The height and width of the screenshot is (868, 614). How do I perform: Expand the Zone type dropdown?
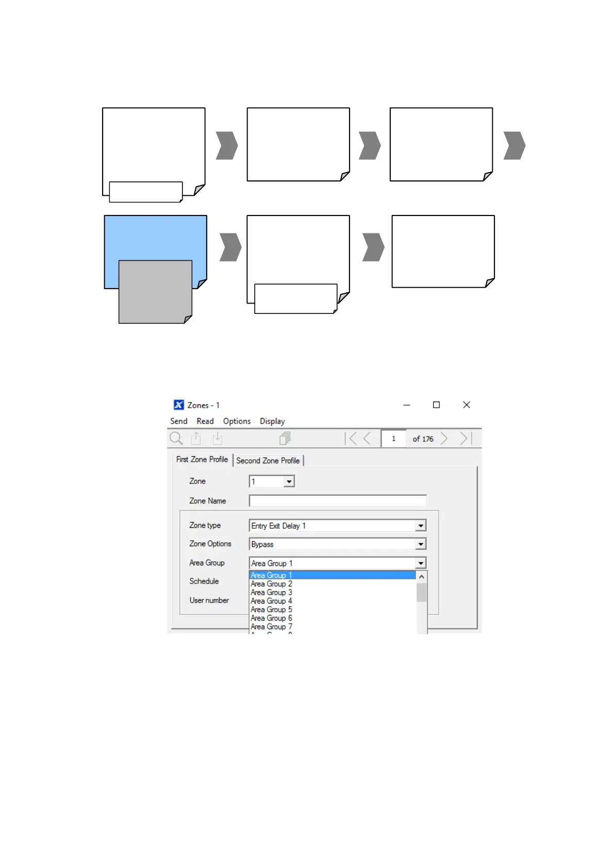pyautogui.click(x=421, y=526)
